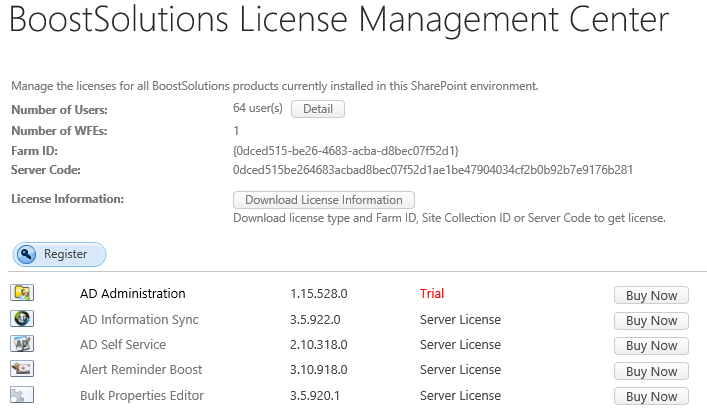Click the key icon on Register button

[x=27, y=254]
